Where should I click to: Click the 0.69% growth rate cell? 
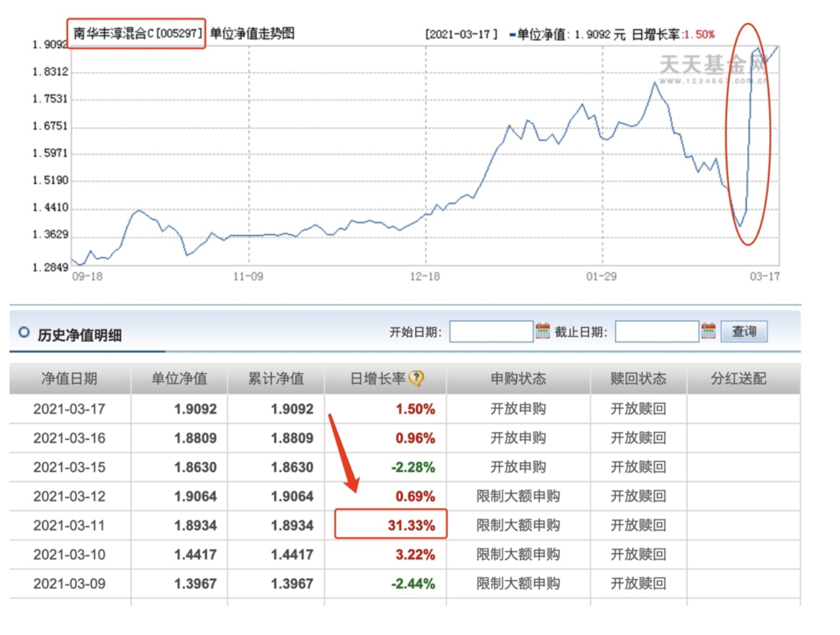[x=415, y=496]
